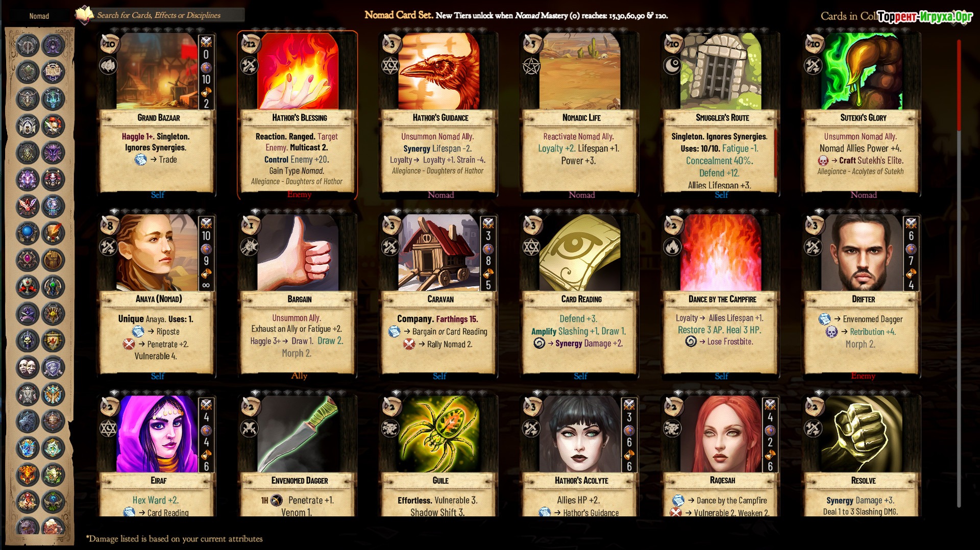Select the golden fist card set icon
This screenshot has height=550, width=980.
point(53,260)
